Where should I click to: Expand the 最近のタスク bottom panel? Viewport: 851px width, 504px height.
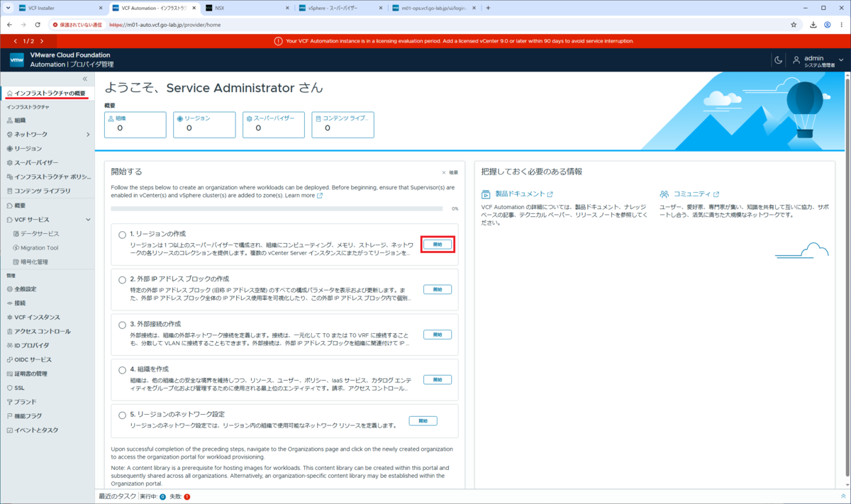842,497
